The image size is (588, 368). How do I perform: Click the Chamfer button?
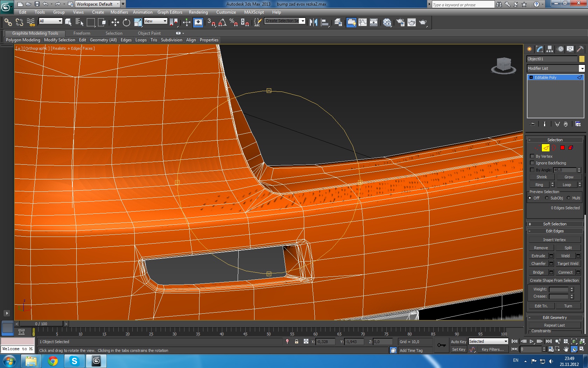point(538,264)
